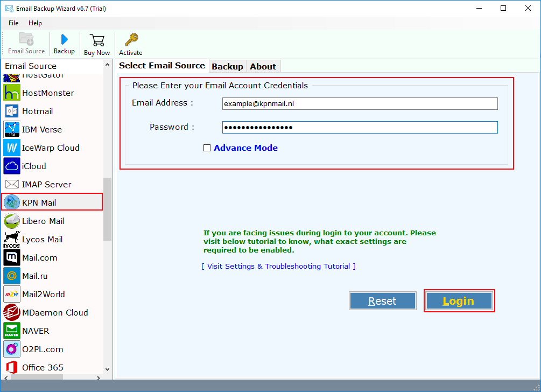Select the IBM Verse label
541x392 pixels.
[42, 130]
